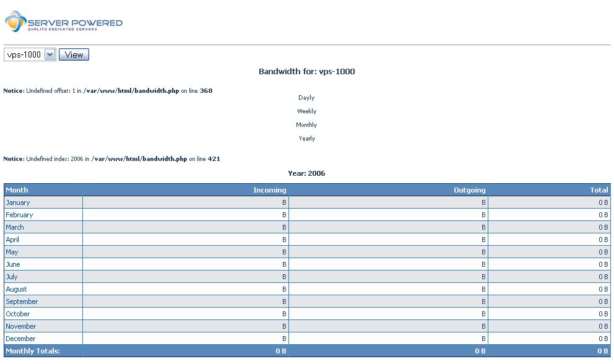Screen dimensions: 614x364
Task: Click the Incoming column header
Action: click(x=269, y=190)
